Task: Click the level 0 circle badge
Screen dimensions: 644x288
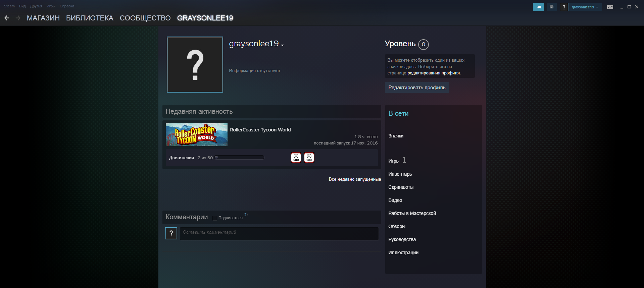Action: (x=423, y=44)
